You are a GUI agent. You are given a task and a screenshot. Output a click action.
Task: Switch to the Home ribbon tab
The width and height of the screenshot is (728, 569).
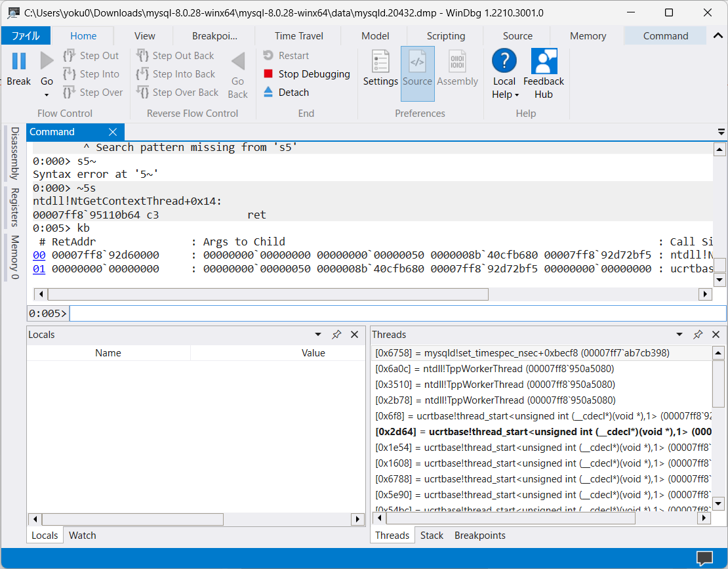click(83, 35)
